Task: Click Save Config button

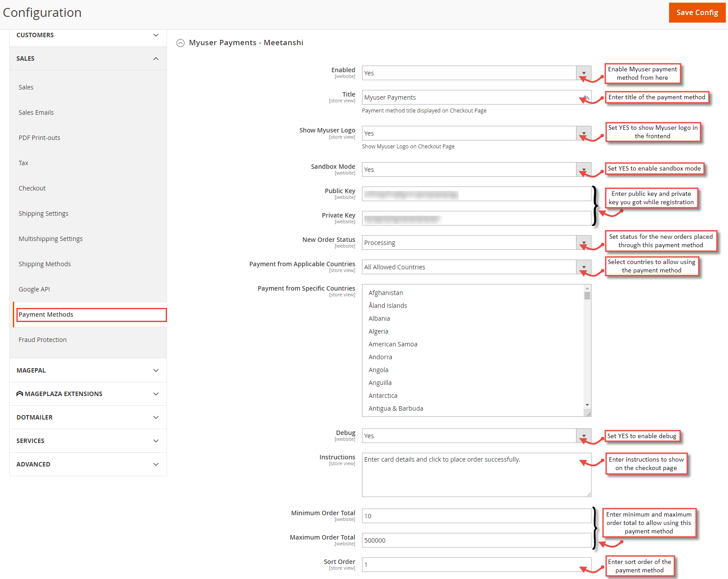Action: pyautogui.click(x=697, y=12)
